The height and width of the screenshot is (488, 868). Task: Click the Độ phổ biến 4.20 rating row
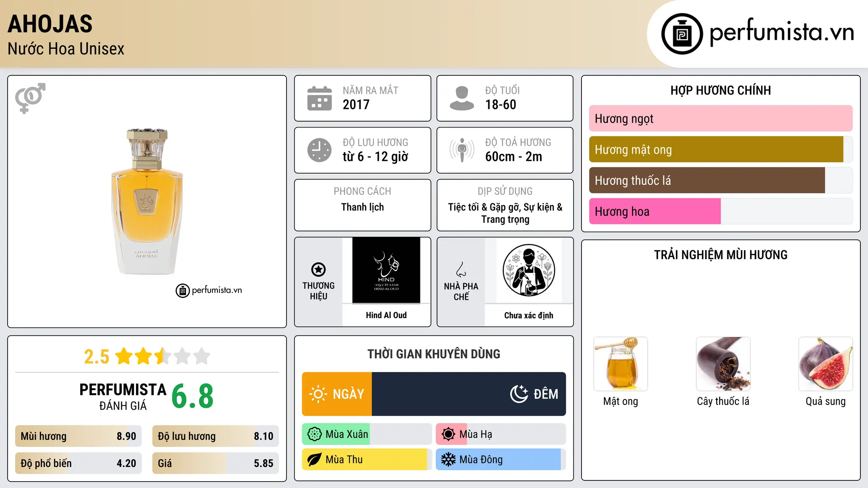78,463
